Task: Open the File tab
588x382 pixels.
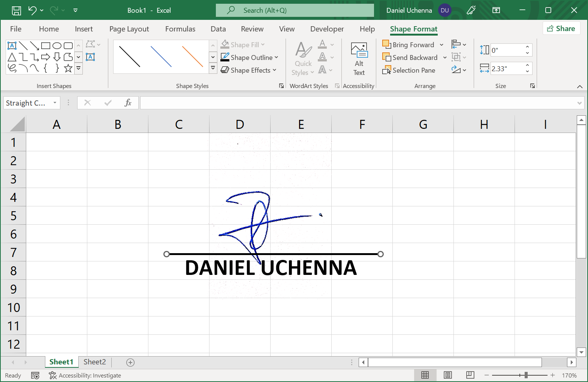Action: coord(16,29)
